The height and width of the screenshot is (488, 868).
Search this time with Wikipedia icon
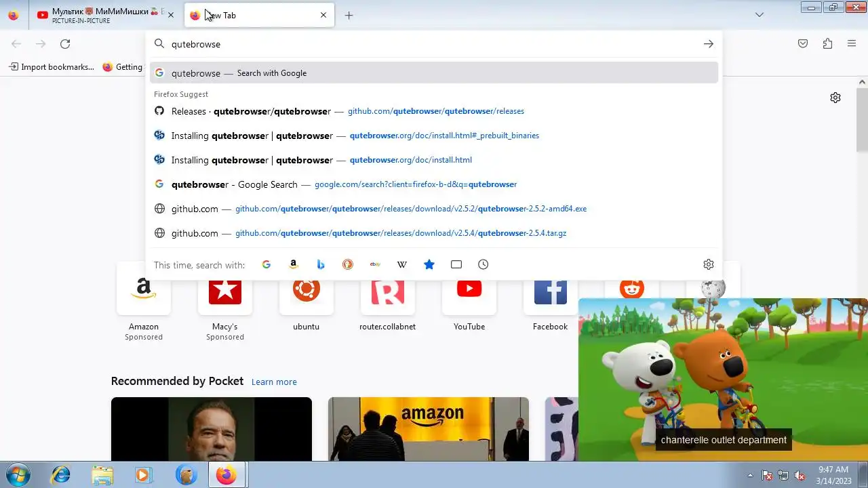pyautogui.click(x=402, y=264)
